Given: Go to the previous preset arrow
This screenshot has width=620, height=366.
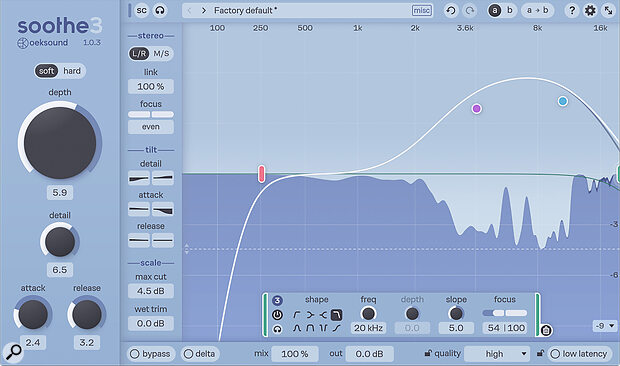Looking at the screenshot, I should 189,11.
